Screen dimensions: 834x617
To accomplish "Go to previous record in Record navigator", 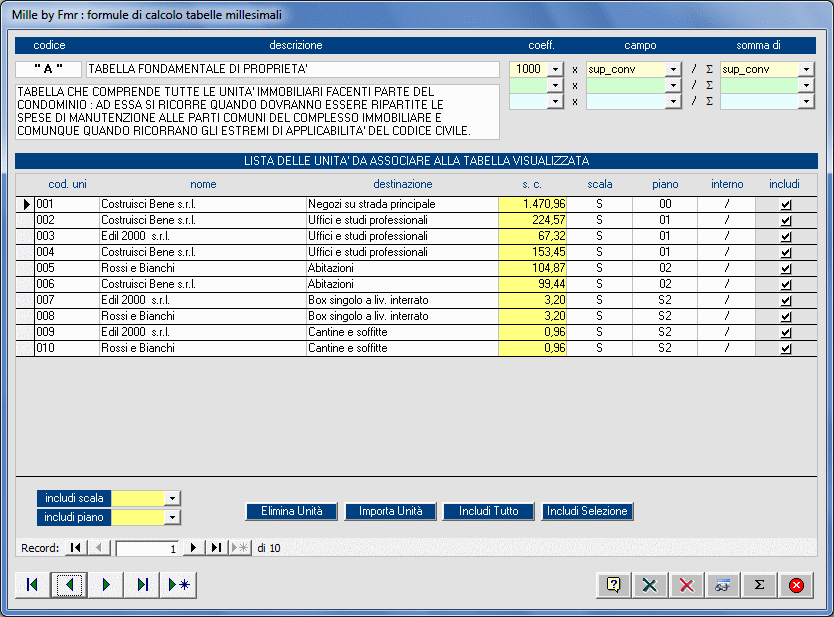I will click(x=99, y=548).
